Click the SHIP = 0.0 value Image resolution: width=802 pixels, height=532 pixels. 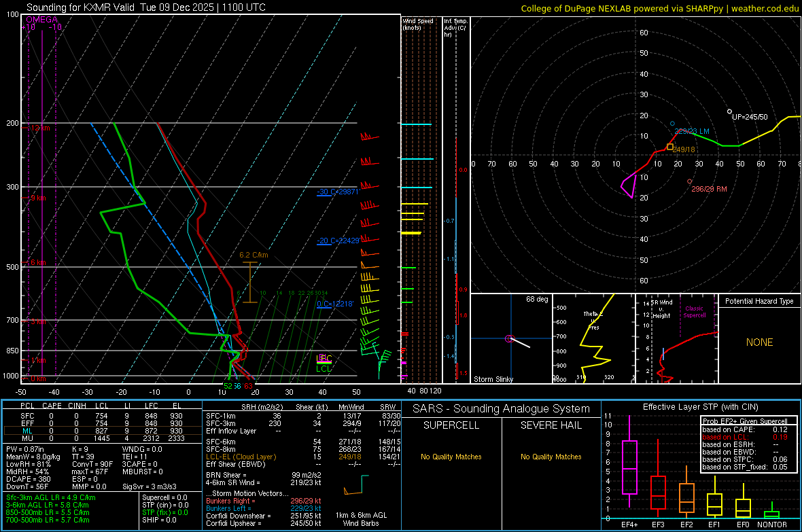coord(159,520)
